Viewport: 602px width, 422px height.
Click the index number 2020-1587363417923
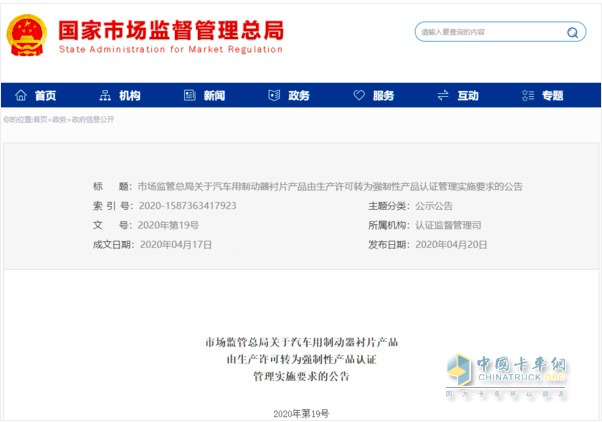click(x=188, y=205)
